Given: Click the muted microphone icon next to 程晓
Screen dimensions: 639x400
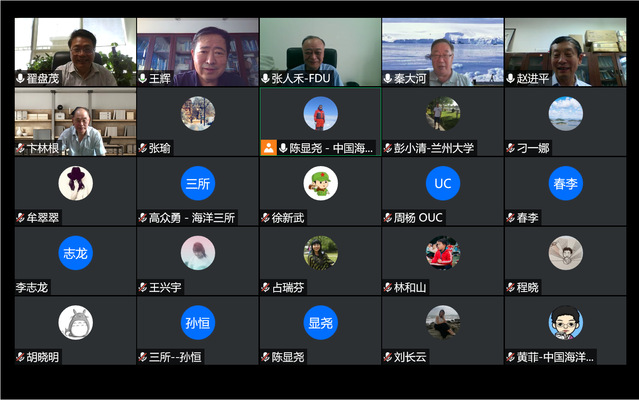Looking at the screenshot, I should pyautogui.click(x=510, y=288).
